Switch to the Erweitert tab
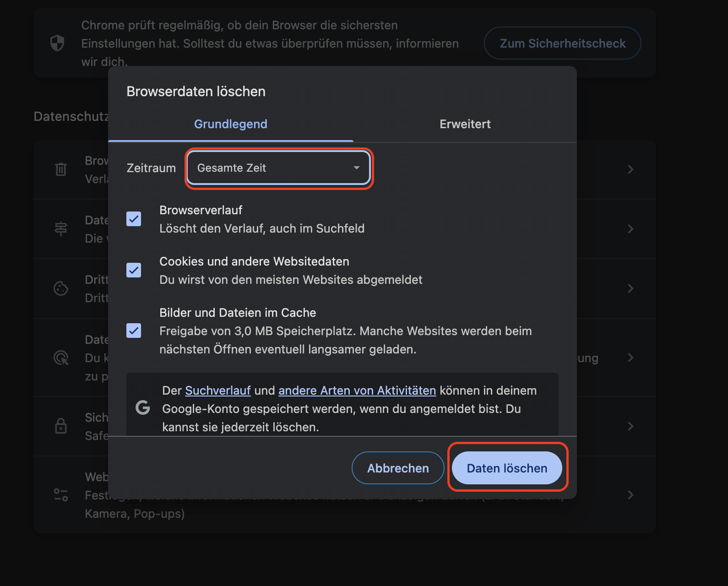The height and width of the screenshot is (586, 728). (x=465, y=124)
